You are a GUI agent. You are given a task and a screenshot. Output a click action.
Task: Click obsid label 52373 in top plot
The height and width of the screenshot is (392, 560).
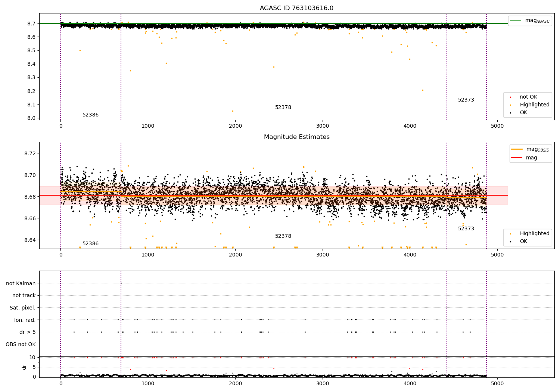(x=466, y=100)
